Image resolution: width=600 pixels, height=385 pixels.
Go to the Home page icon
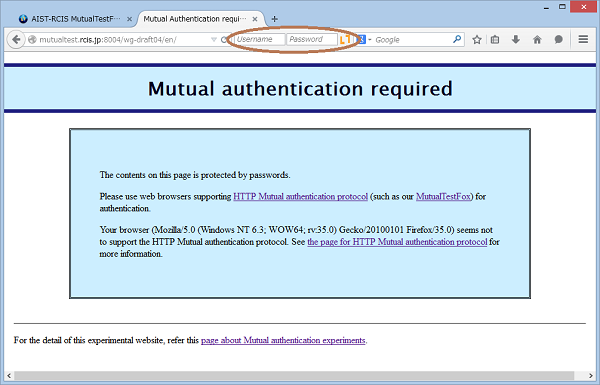[x=537, y=39]
